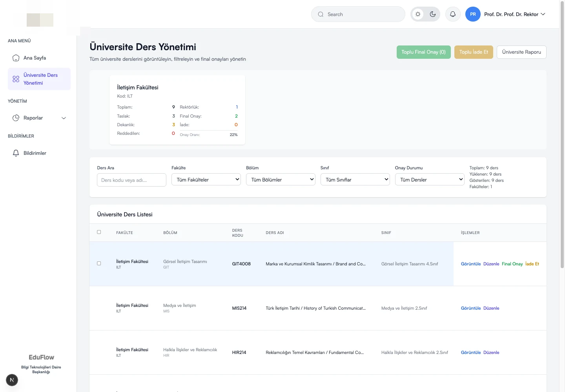565x392 pixels.
Task: Click Düzenle for GIT4008 course
Action: 491,264
